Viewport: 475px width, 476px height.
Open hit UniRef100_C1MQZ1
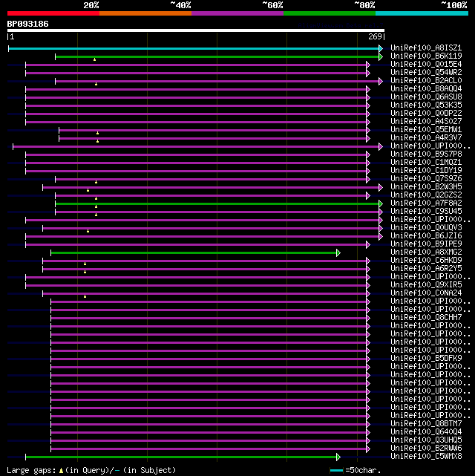(426, 163)
